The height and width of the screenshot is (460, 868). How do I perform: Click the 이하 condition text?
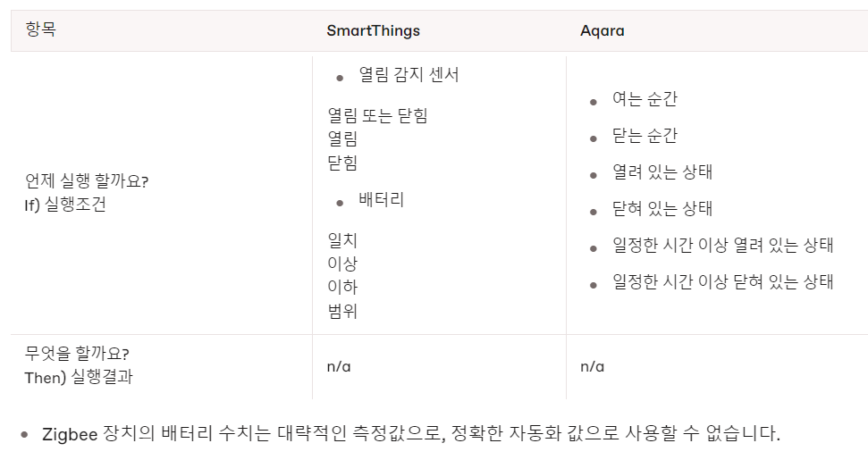342,288
